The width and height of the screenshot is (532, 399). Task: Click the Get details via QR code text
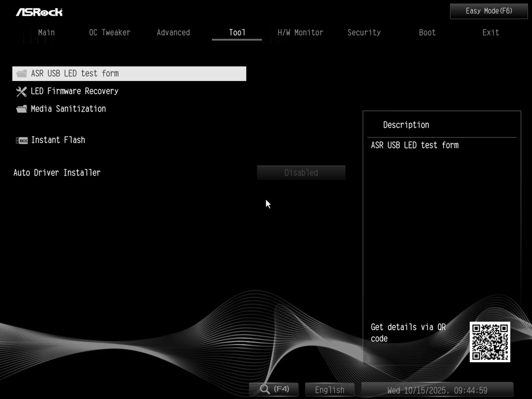coord(408,332)
